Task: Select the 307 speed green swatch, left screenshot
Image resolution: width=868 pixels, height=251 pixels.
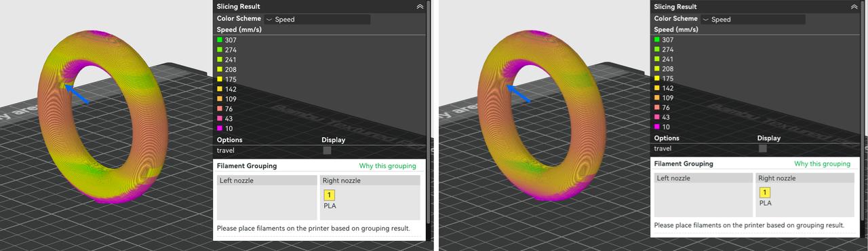Action: pyautogui.click(x=220, y=40)
